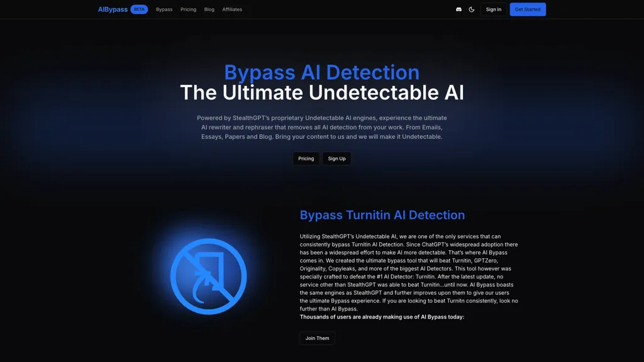Screen dimensions: 644x362
Task: Click the "Thousands of users" bold line
Action: 382,317
